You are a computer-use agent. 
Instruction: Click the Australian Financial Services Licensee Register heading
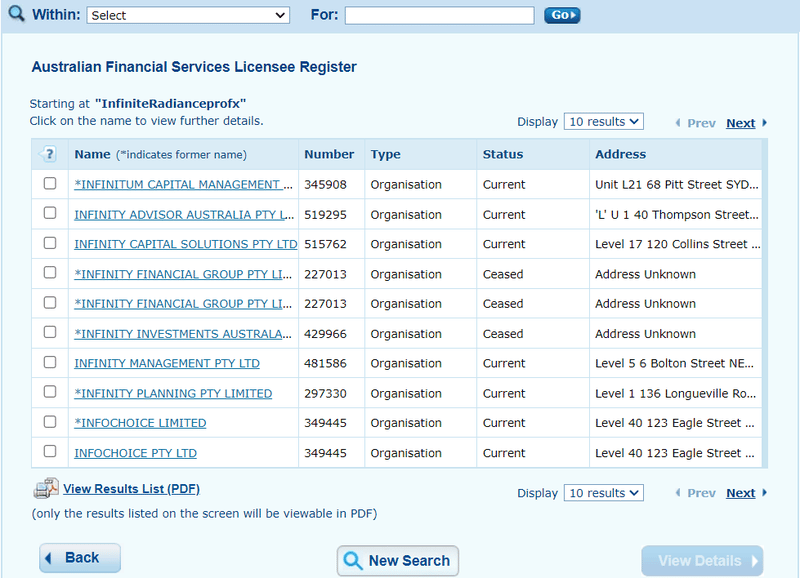[x=194, y=67]
